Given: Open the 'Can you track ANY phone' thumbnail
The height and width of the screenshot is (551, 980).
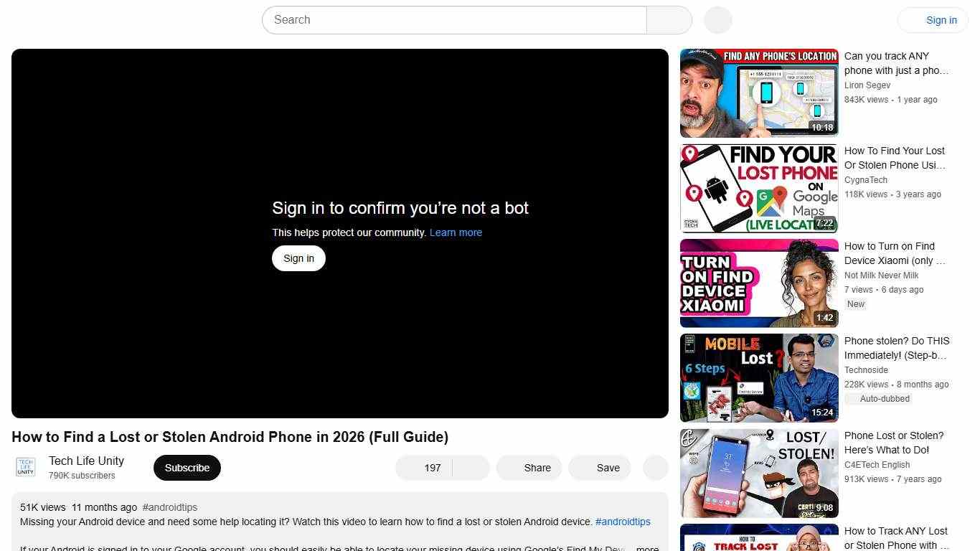Looking at the screenshot, I should pyautogui.click(x=758, y=93).
